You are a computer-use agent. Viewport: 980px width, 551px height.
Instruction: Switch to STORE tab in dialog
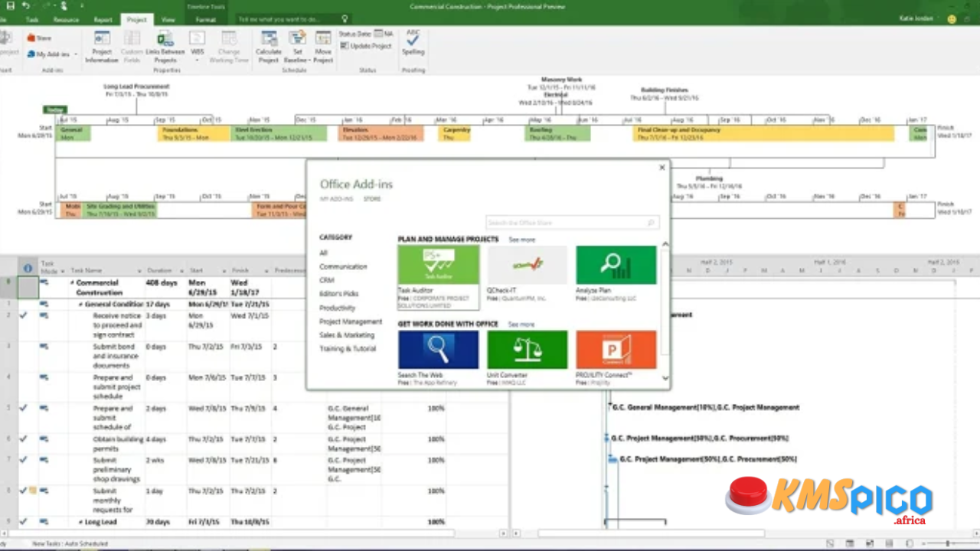point(371,199)
